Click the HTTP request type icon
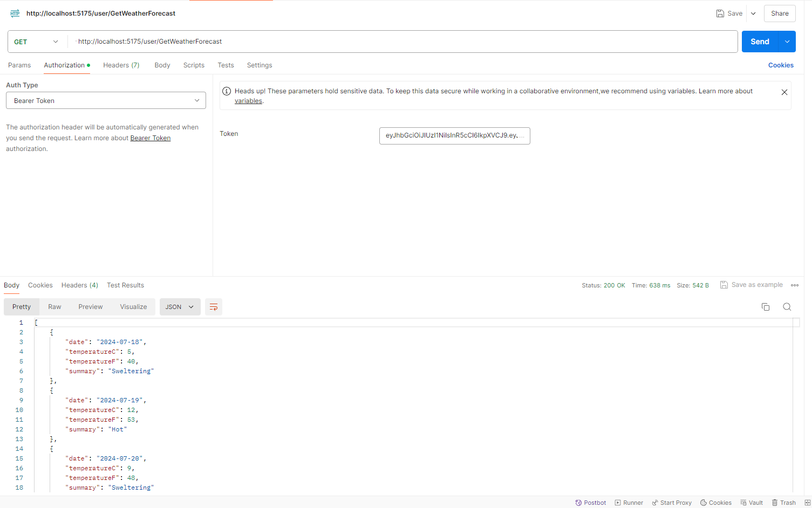The height and width of the screenshot is (508, 812). click(x=15, y=13)
